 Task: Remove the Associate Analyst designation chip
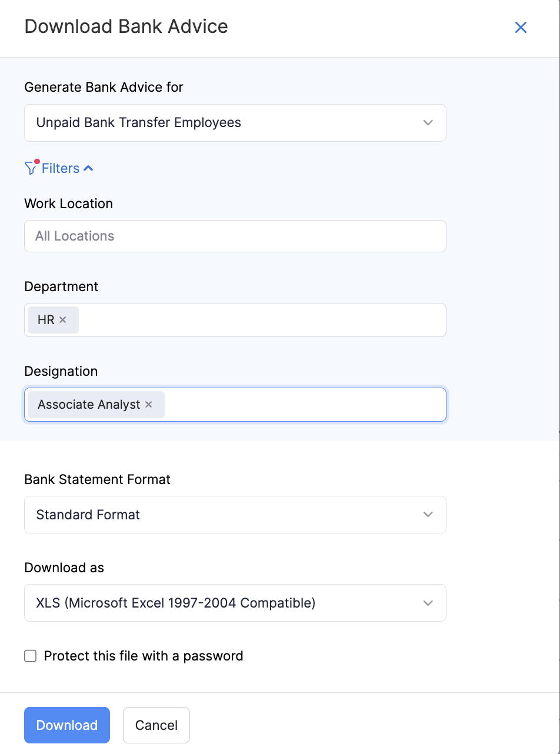(148, 404)
